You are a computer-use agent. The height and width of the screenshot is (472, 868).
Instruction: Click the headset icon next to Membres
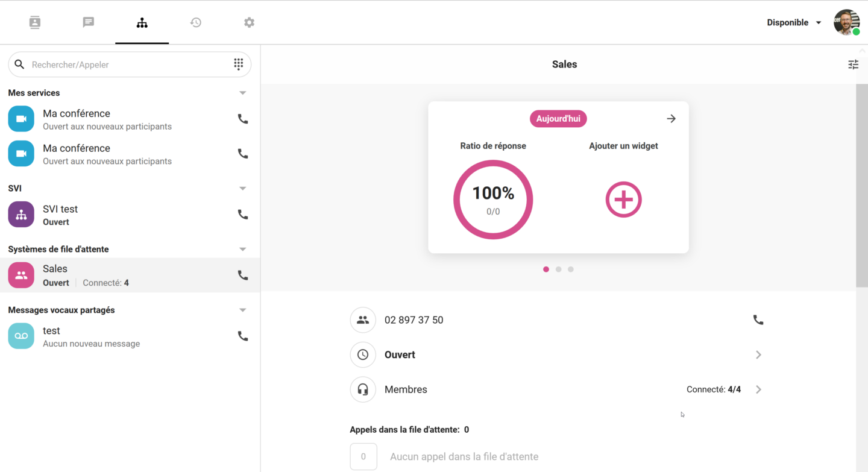tap(363, 389)
